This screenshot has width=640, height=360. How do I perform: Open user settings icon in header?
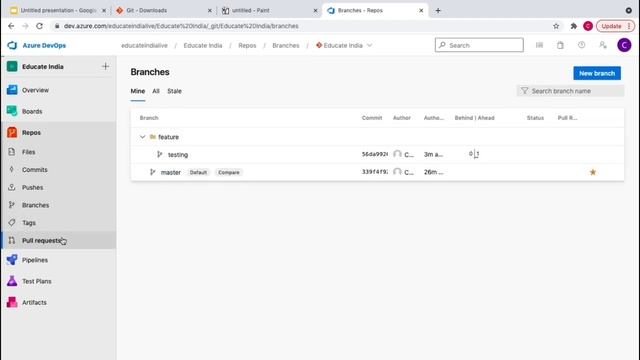pos(603,45)
